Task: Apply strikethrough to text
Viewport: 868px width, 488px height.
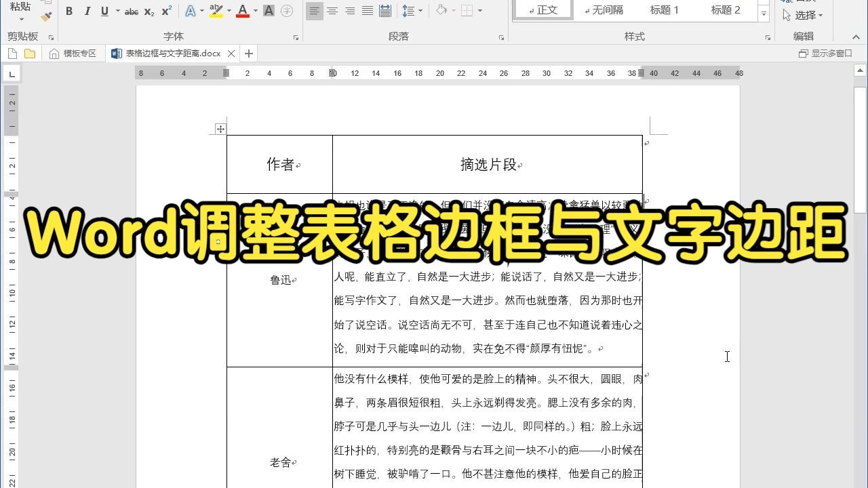Action: point(131,11)
